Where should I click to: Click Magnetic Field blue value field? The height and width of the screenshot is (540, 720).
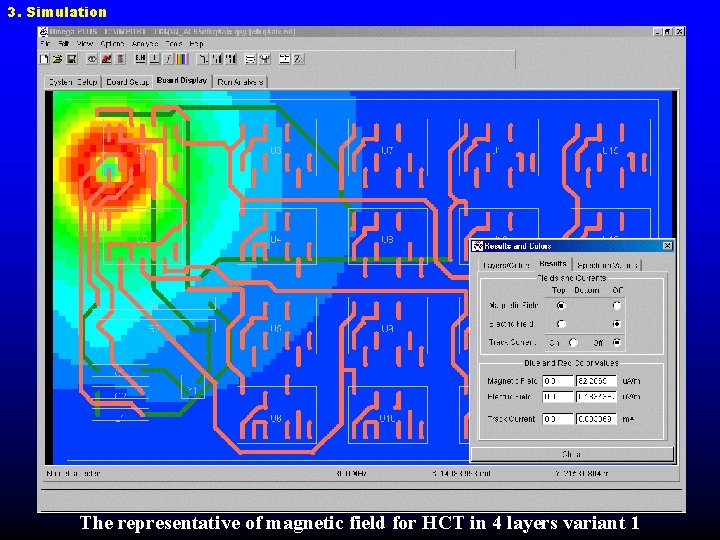coord(557,381)
